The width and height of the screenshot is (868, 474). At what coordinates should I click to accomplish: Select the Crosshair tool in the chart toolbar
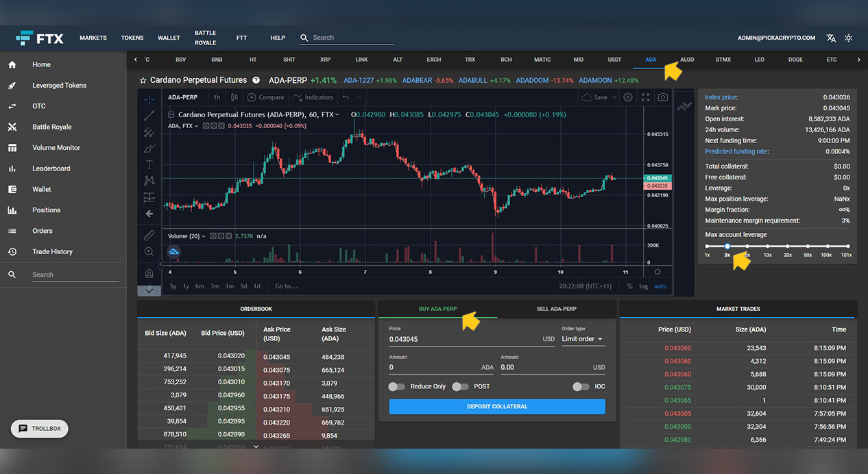click(149, 99)
